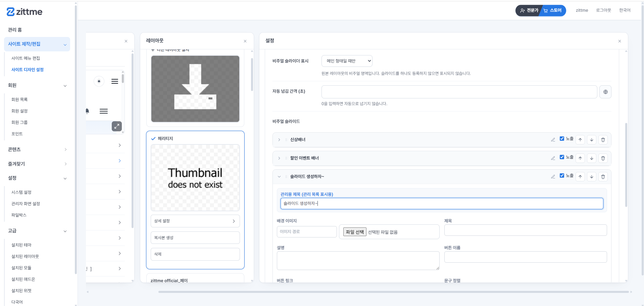Viewport: 644px width, 306px height.
Task: Delete 슬라이드 생성하자~ slide with trash icon
Action: point(603,177)
